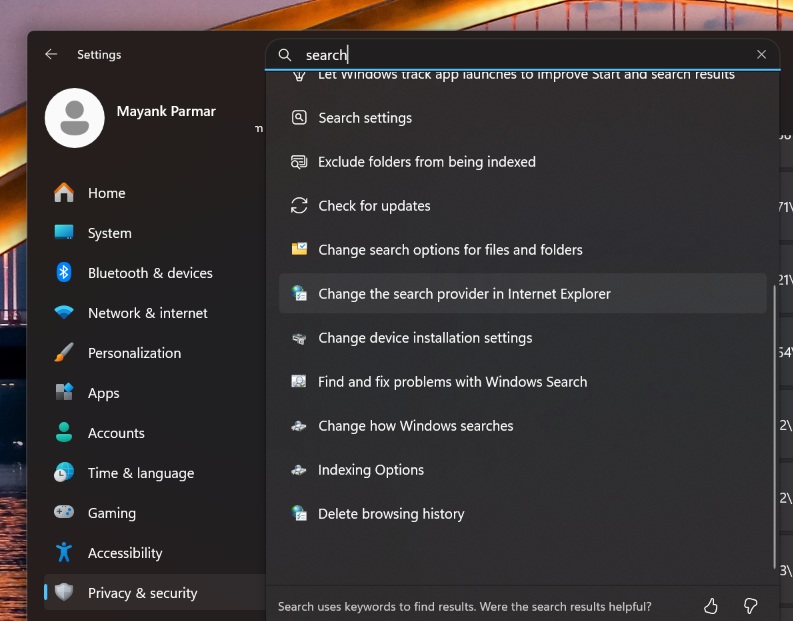Open Find and fix problems with Windows Search
Screen dimensions: 793x621
(x=522, y=382)
